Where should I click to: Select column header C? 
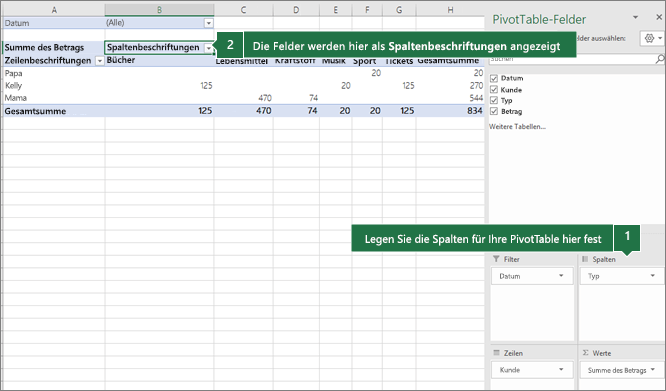(243, 10)
